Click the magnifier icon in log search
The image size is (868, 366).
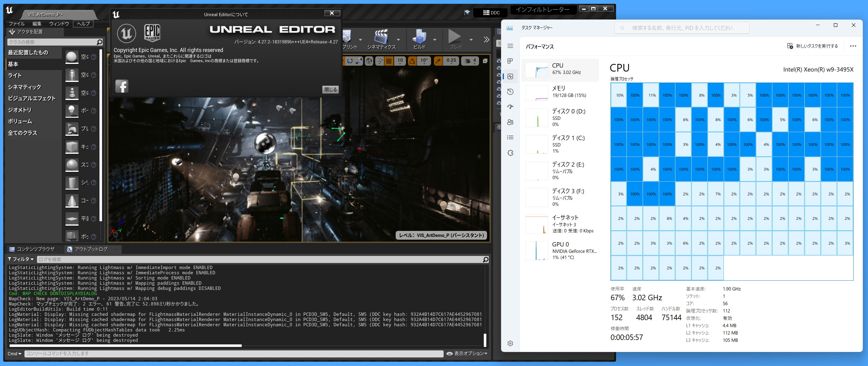(x=485, y=259)
